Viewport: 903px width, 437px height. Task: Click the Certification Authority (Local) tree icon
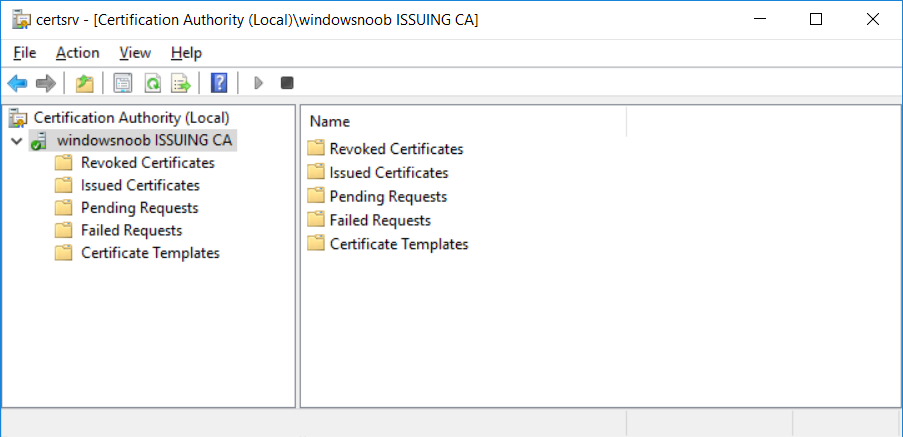(x=18, y=118)
